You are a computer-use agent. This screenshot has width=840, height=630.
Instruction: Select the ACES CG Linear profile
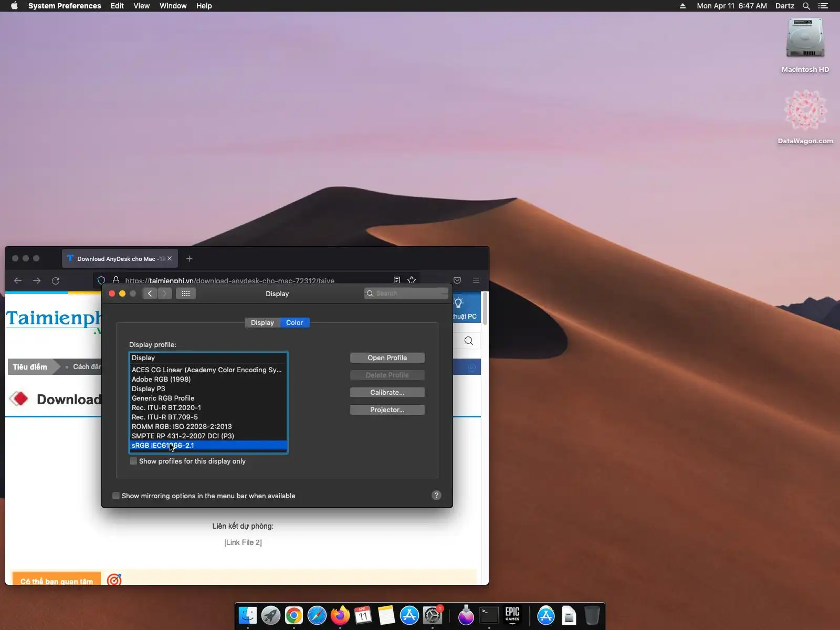coord(208,370)
